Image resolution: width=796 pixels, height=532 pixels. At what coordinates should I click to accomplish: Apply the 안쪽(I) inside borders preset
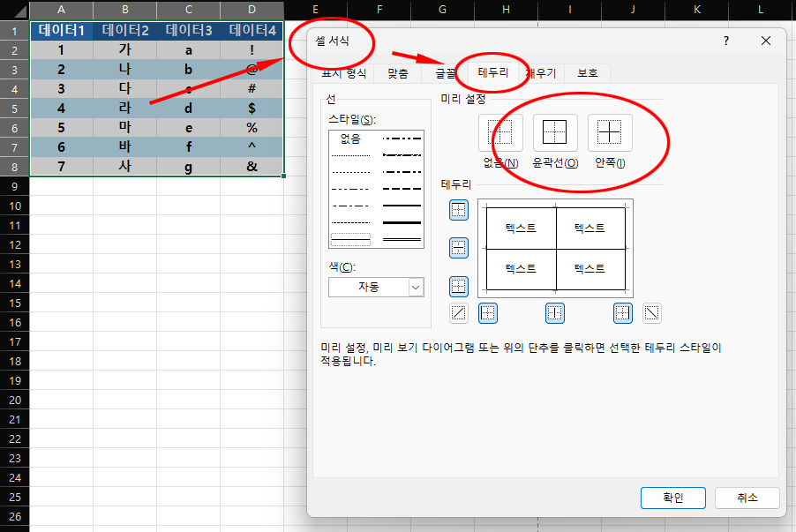tap(610, 132)
